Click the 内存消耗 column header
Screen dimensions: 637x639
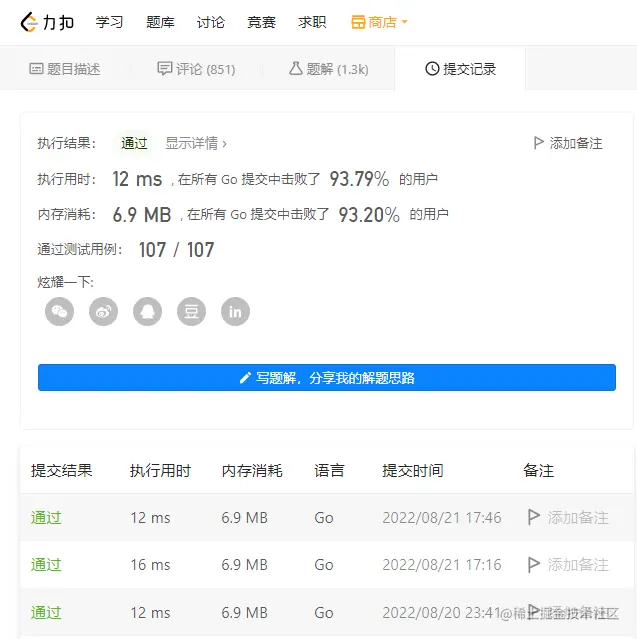tap(252, 471)
